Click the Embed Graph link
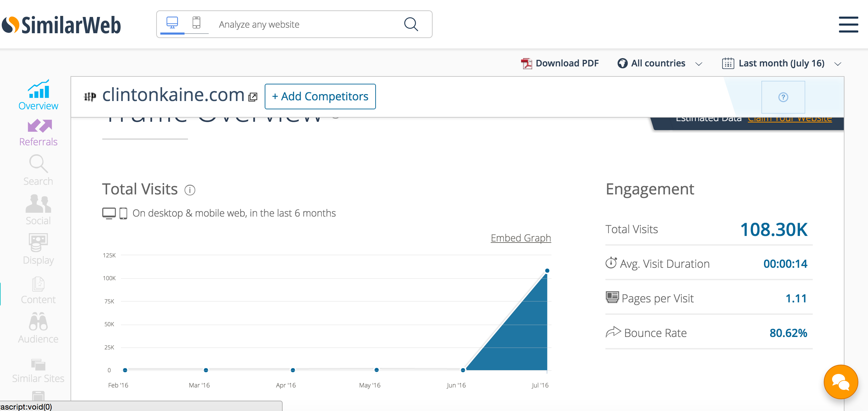The image size is (868, 411). tap(521, 238)
